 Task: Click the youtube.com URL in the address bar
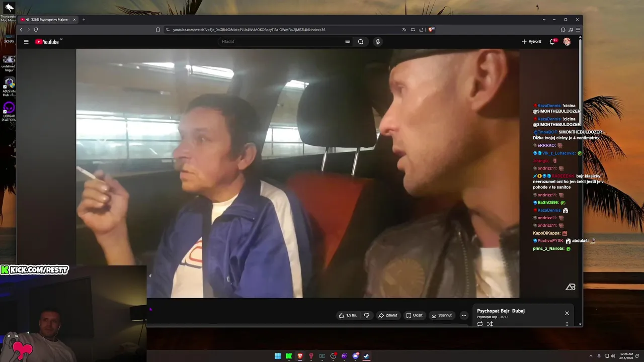pos(249,30)
